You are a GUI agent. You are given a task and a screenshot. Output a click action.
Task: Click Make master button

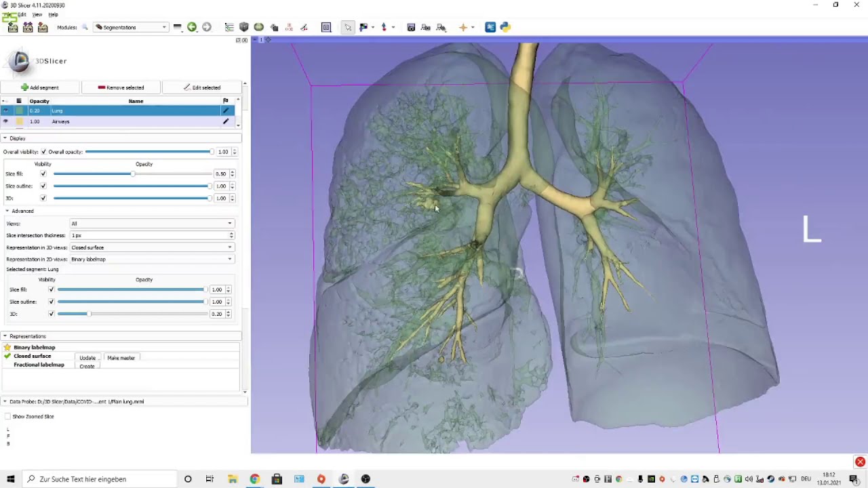point(121,358)
